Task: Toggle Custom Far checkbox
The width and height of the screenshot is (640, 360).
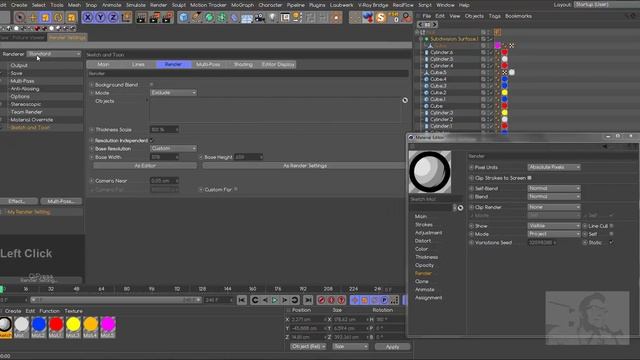Action: pos(236,189)
